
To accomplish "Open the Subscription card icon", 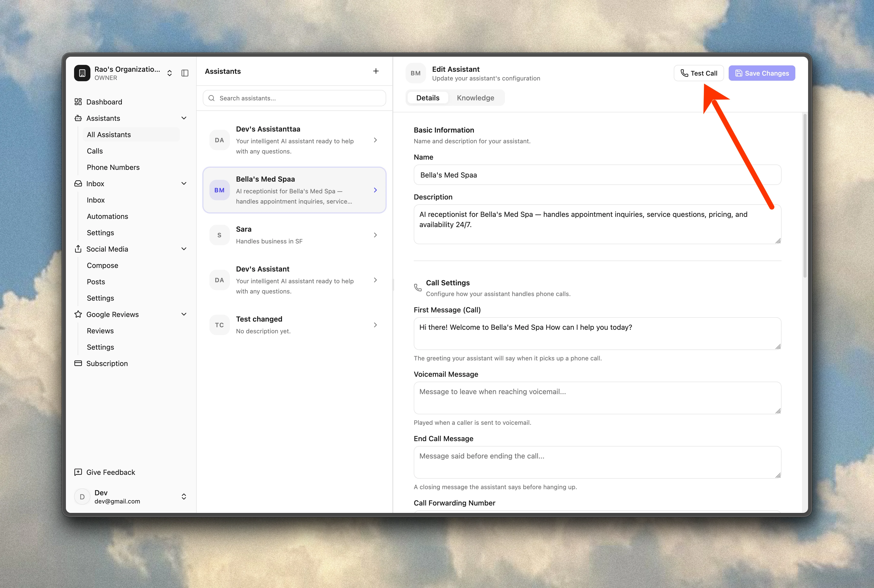I will pyautogui.click(x=78, y=363).
